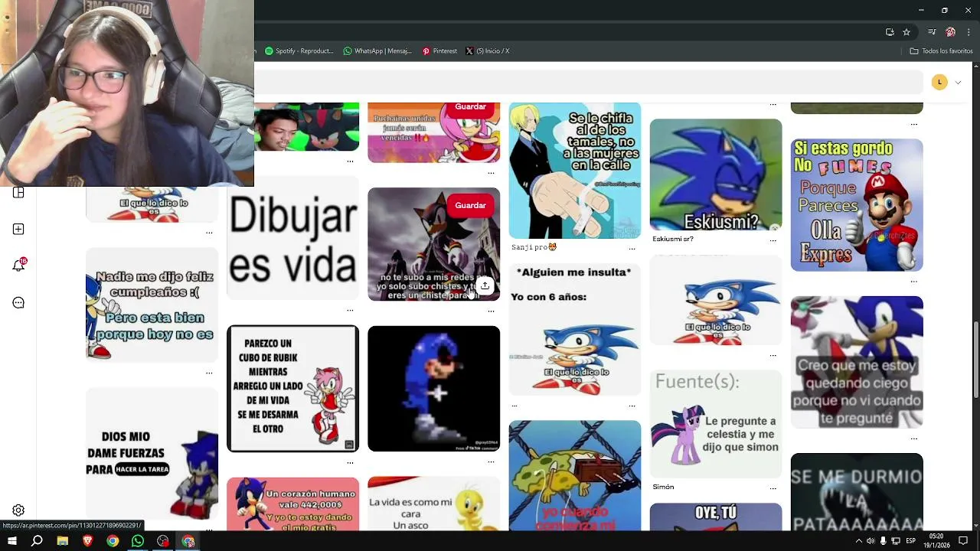Expand accounts chevron beside avatar L

tap(958, 82)
